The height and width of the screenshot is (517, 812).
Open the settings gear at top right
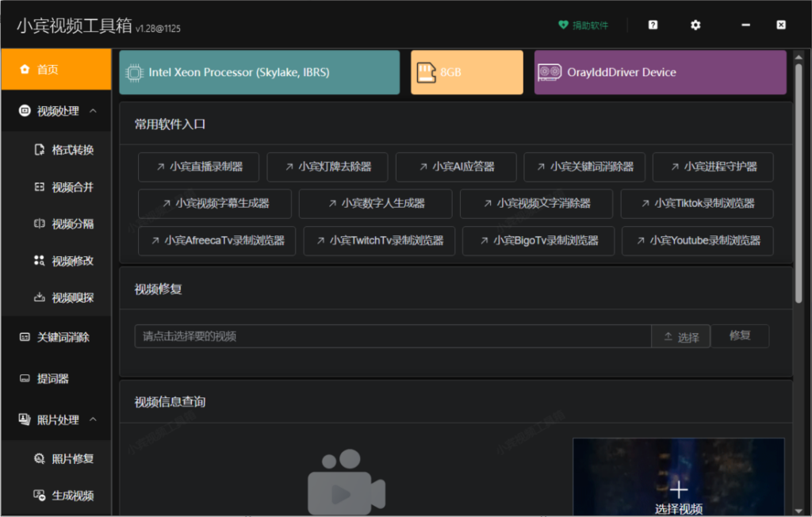(695, 25)
